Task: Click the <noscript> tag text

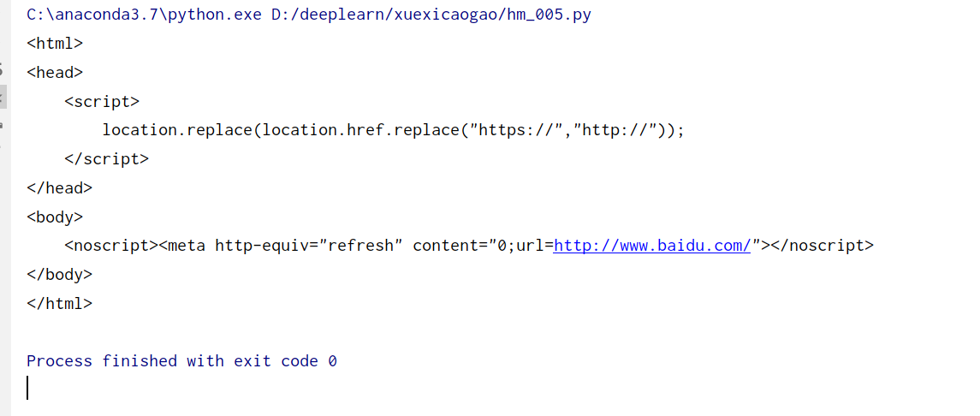Action: [x=111, y=246]
